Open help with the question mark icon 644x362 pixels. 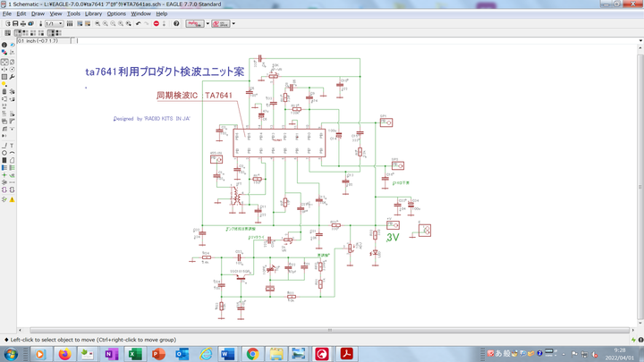tap(176, 23)
